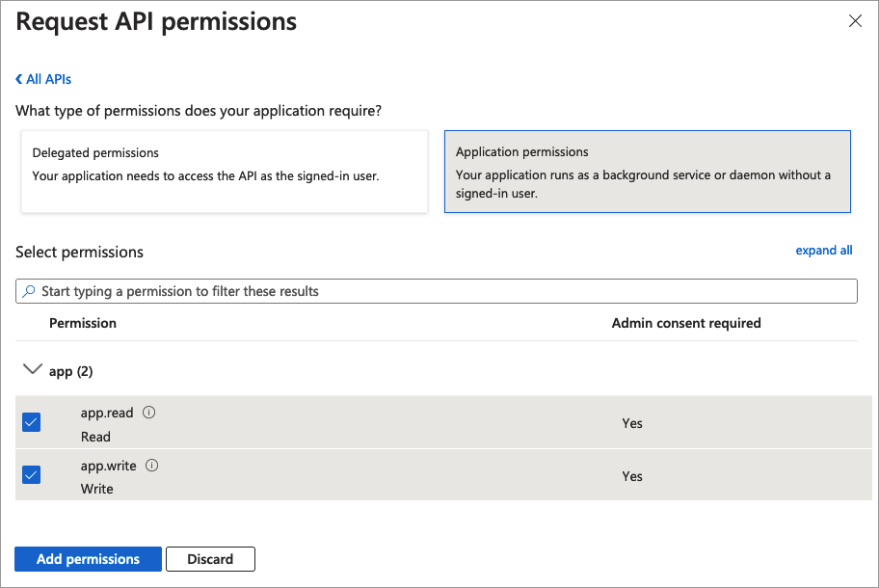
Task: Expand the app permission group chevron
Action: (33, 369)
